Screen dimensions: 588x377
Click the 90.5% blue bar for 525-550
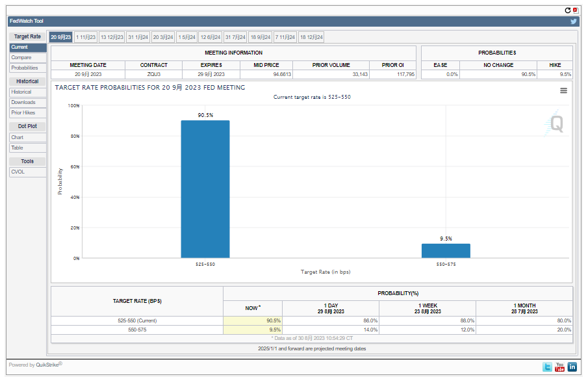pyautogui.click(x=205, y=189)
